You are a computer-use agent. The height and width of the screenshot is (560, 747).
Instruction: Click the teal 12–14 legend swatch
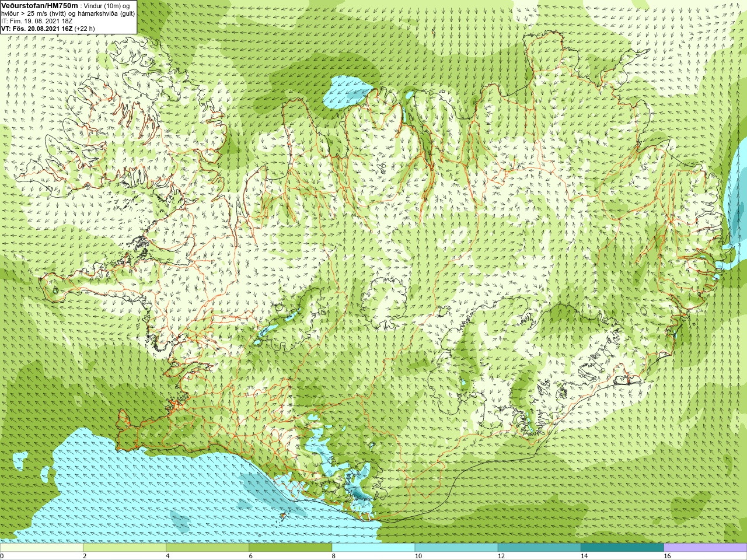[x=539, y=548]
